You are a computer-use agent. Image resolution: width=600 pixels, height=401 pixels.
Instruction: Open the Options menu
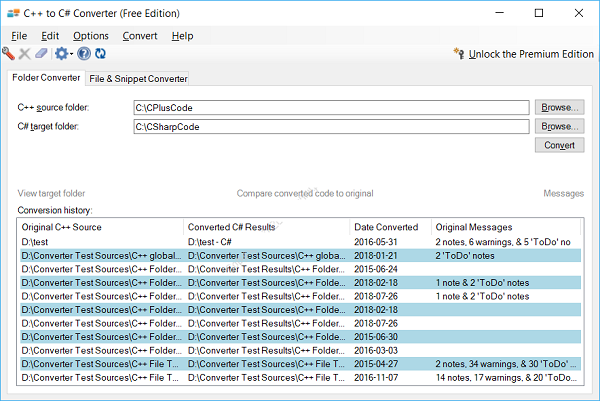coord(91,36)
